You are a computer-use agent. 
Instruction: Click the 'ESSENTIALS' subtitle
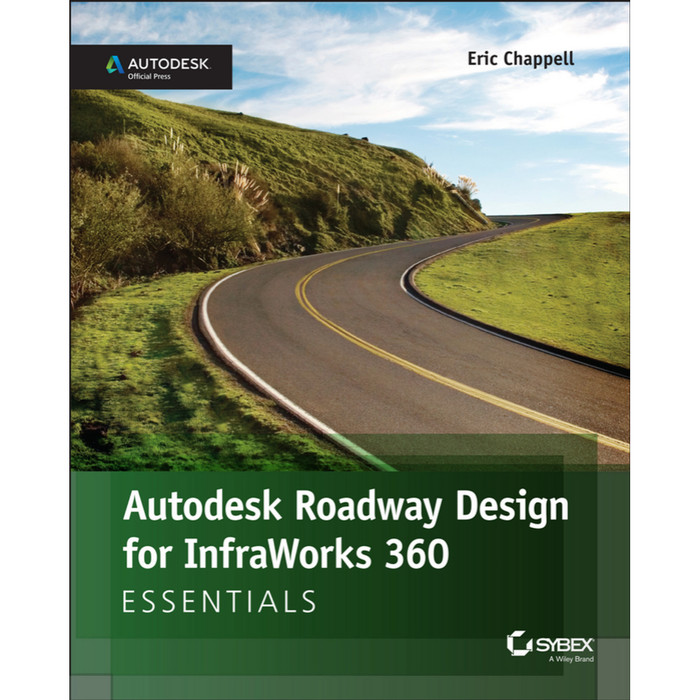click(219, 602)
